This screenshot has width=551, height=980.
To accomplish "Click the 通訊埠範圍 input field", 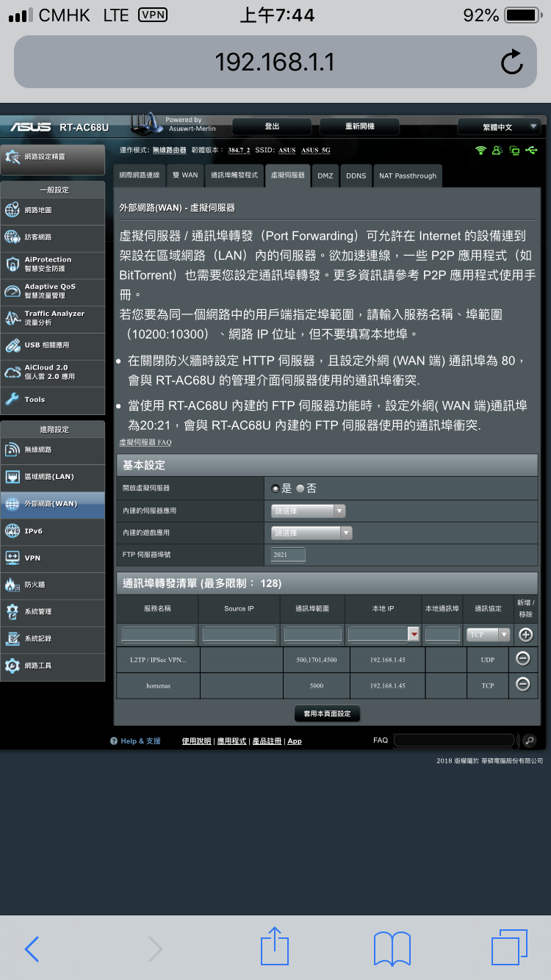I will click(314, 635).
